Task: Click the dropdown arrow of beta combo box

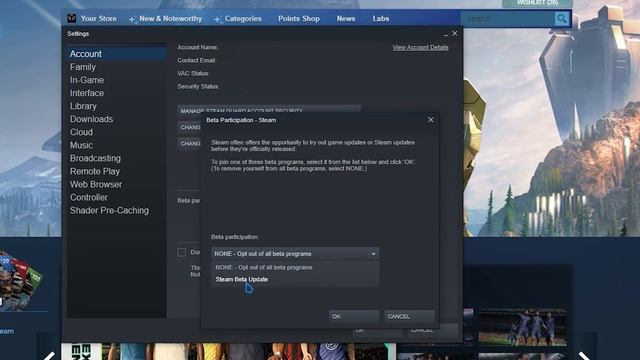Action: pos(373,254)
